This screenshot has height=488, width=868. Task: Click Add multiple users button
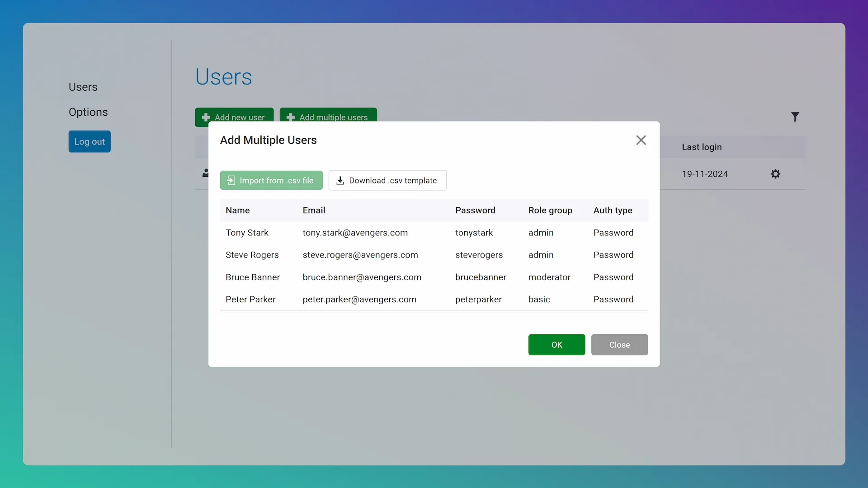pos(328,115)
